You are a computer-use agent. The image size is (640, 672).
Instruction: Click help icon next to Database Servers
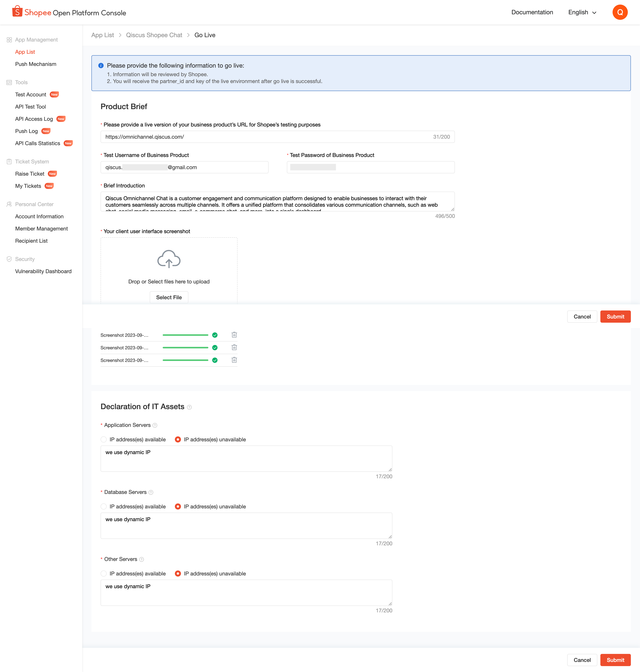(x=151, y=492)
